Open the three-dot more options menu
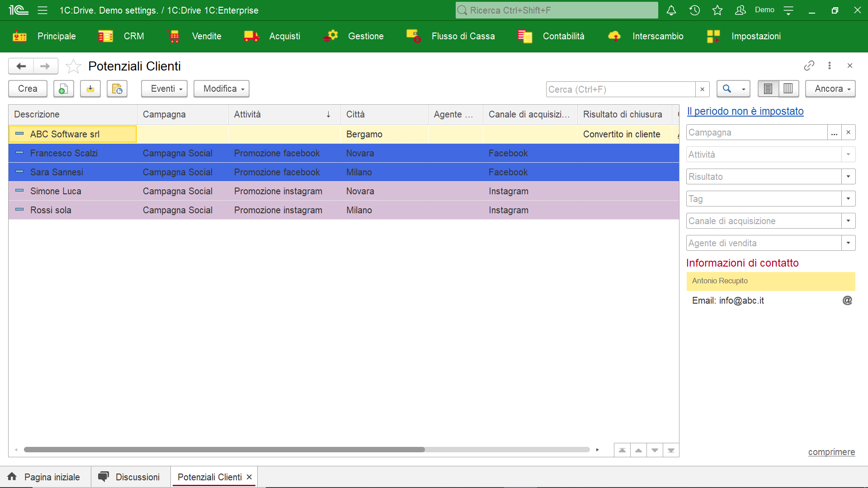The height and width of the screenshot is (488, 868). (830, 66)
